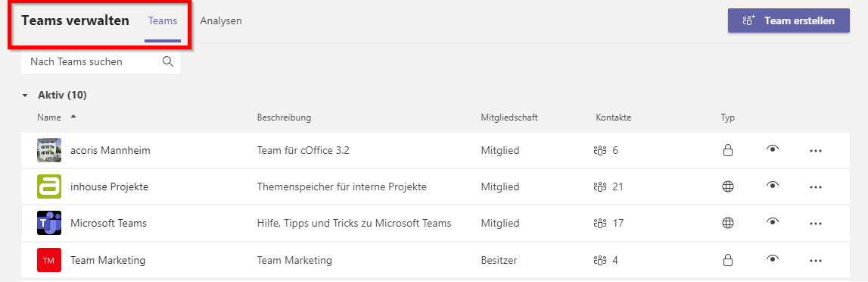Click the inhouse Projekte green logo
The image size is (868, 282).
[x=49, y=186]
